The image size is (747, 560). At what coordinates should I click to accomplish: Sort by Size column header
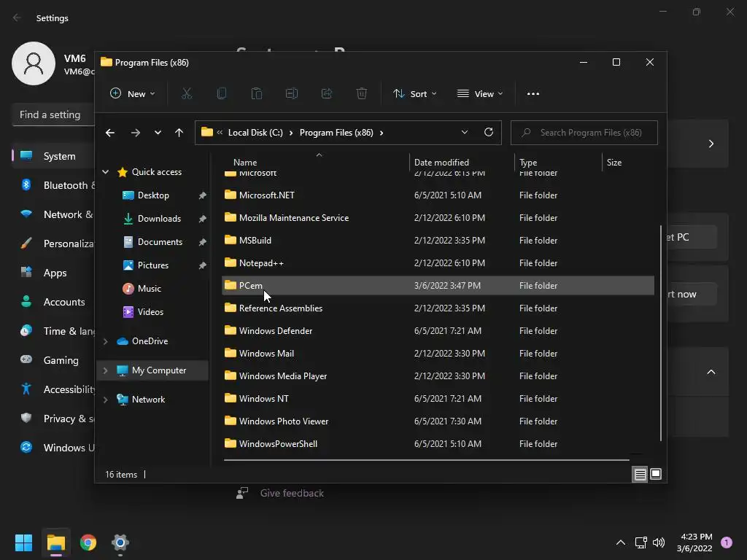pos(614,163)
